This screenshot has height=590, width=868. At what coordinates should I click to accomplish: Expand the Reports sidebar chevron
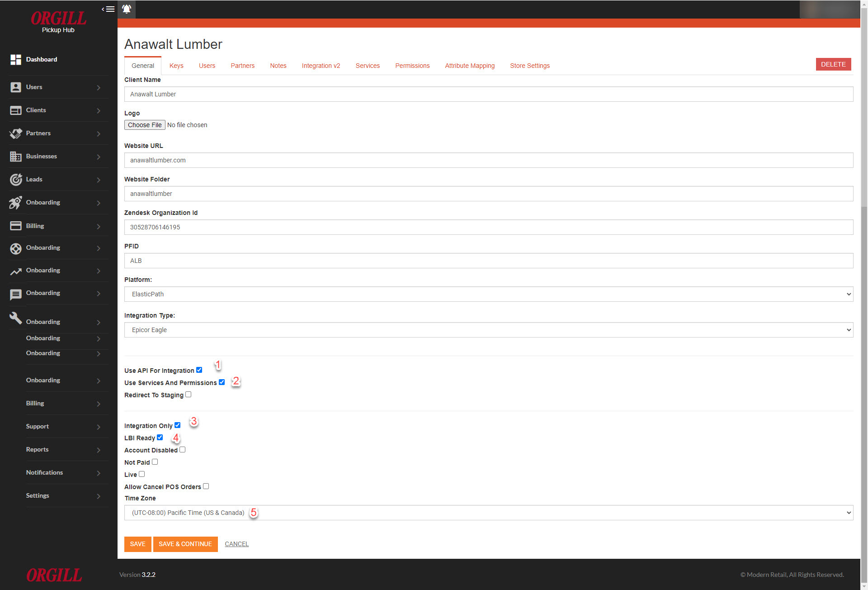pyautogui.click(x=99, y=450)
